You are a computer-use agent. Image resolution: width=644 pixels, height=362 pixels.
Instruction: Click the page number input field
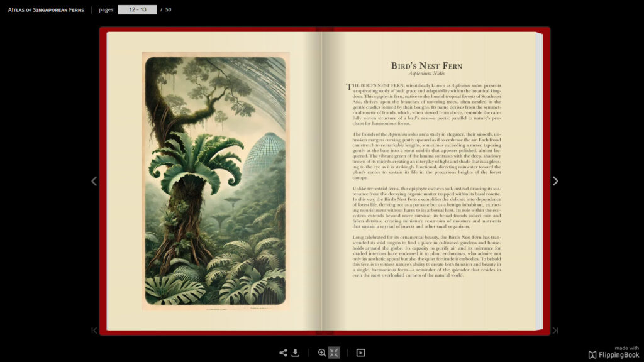137,9
